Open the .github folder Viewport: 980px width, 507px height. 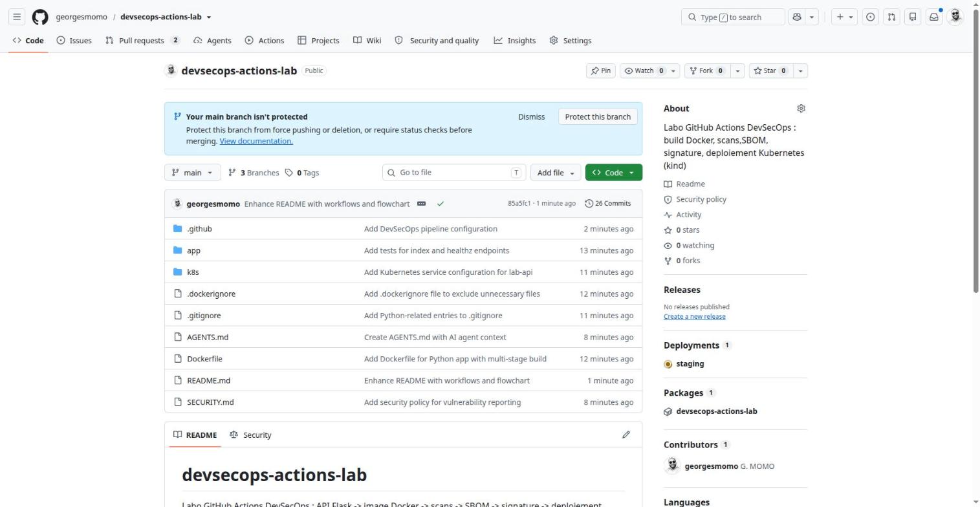[199, 229]
